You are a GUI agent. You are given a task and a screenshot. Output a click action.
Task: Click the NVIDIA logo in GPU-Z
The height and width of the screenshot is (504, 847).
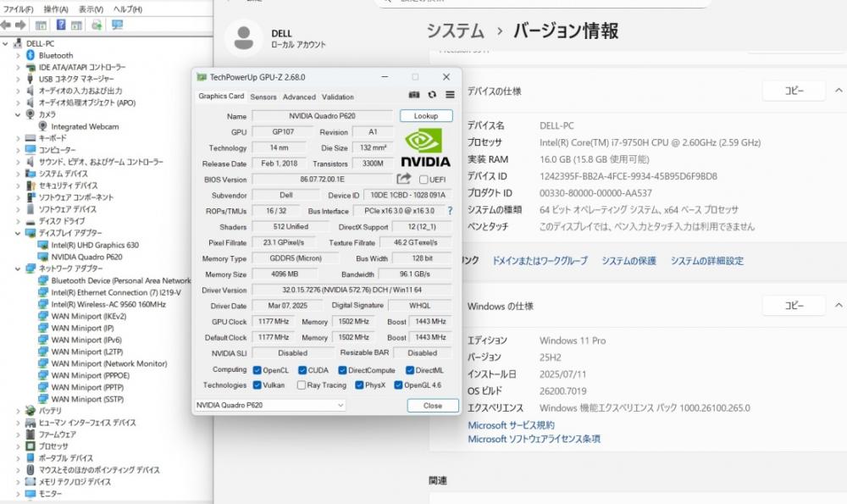[426, 147]
